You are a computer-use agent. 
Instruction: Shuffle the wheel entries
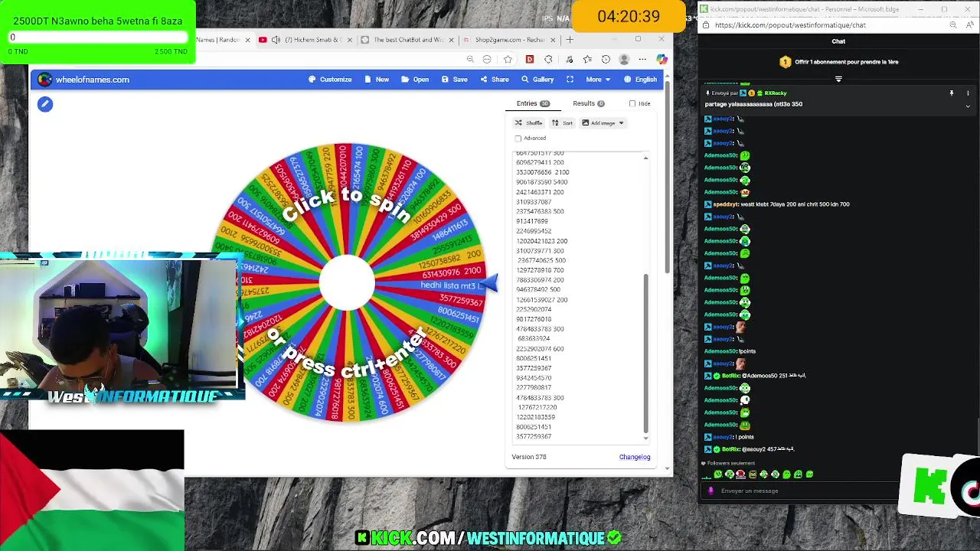pyautogui.click(x=529, y=123)
